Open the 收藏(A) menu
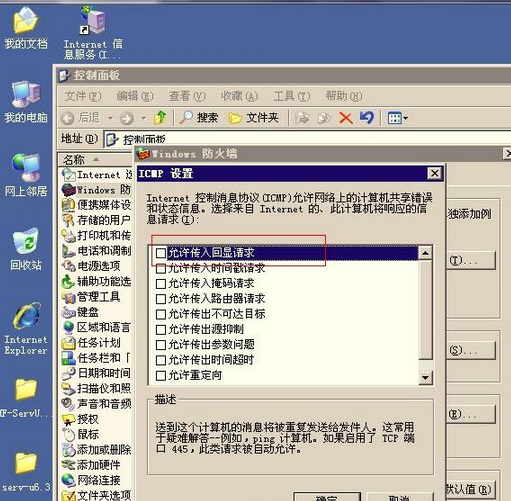511x501 pixels. click(239, 96)
